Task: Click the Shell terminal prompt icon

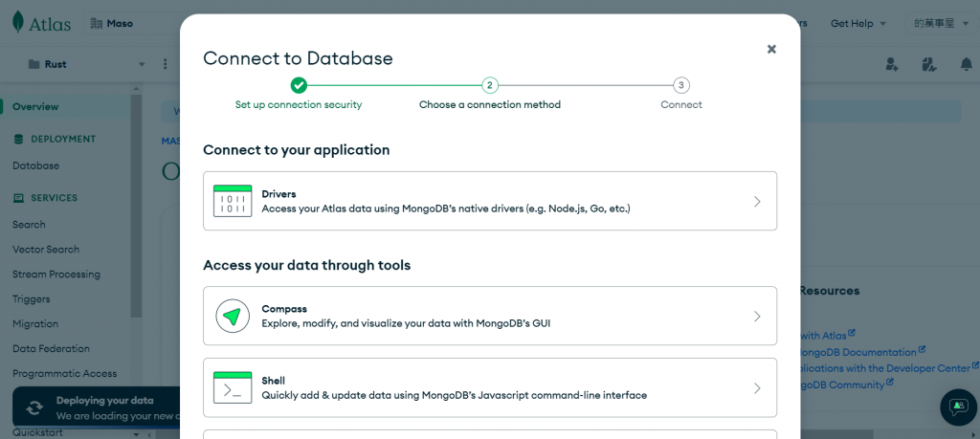Action: (233, 387)
